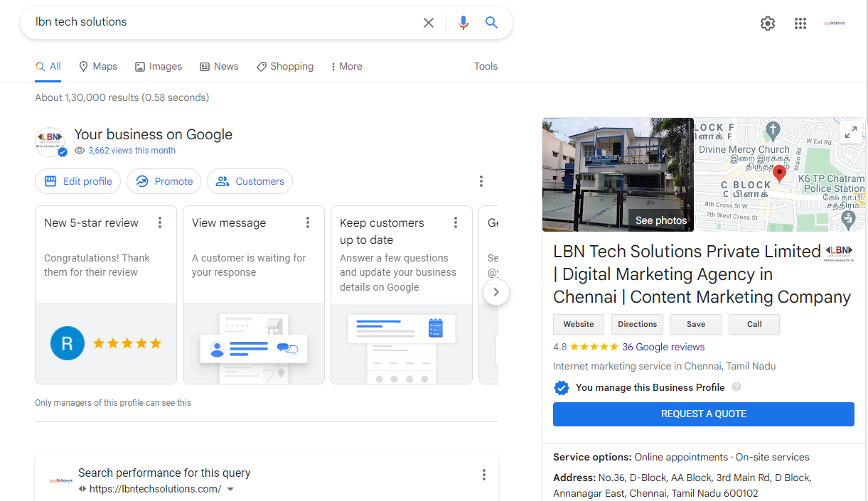Open options on New 5-star review card
Image resolution: width=868 pixels, height=501 pixels.
click(x=160, y=222)
